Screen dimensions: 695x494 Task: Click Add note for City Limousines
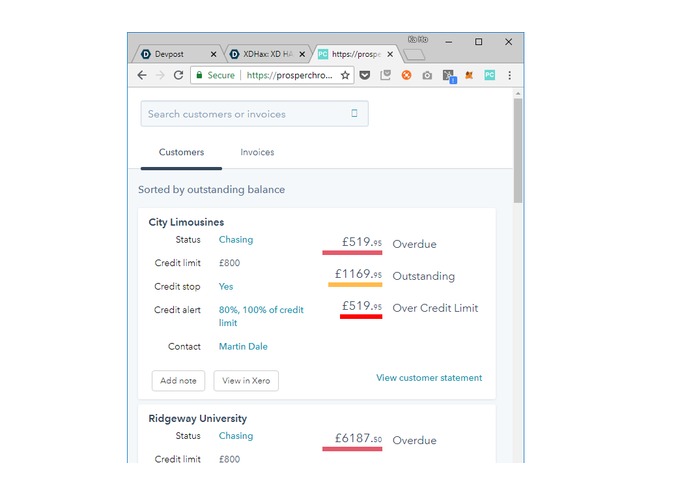(x=178, y=381)
